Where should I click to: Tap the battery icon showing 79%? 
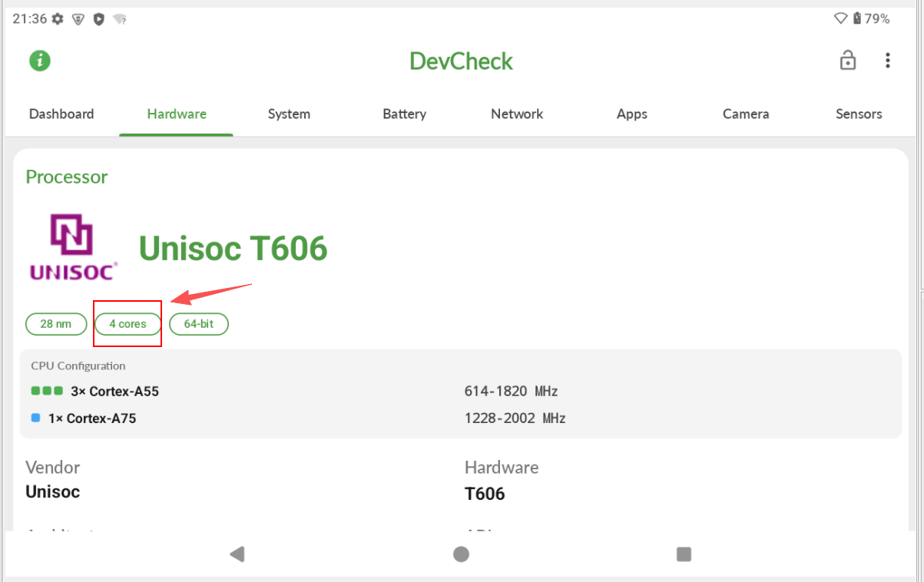[856, 18]
